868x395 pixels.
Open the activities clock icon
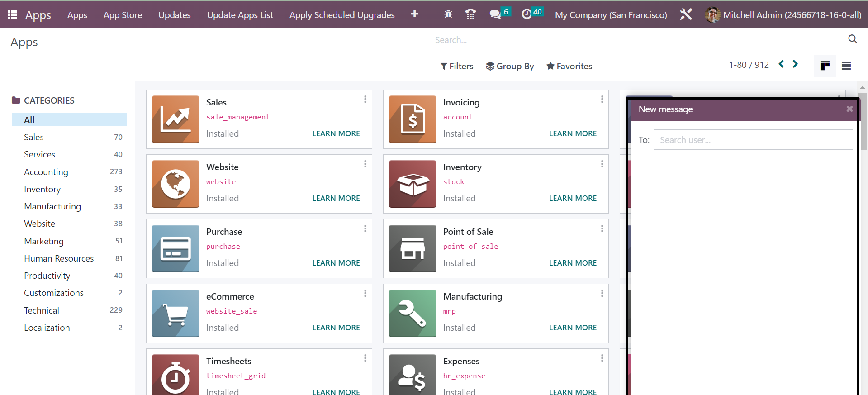[526, 14]
